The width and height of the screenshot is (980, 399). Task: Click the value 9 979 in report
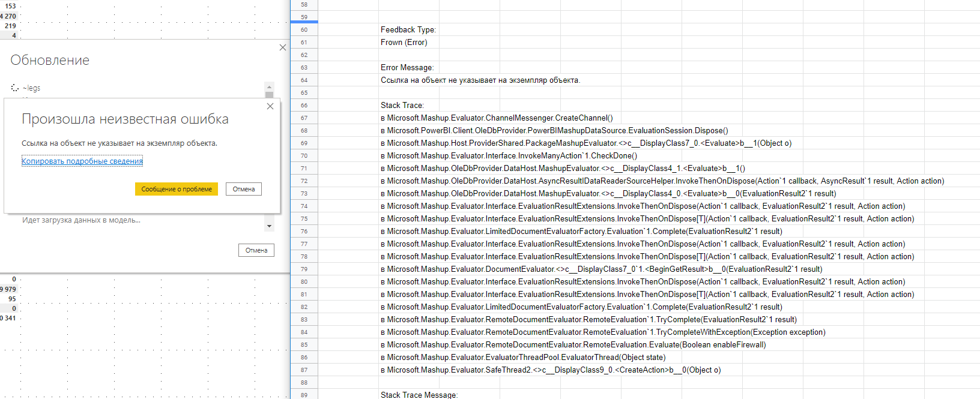pyautogui.click(x=8, y=289)
